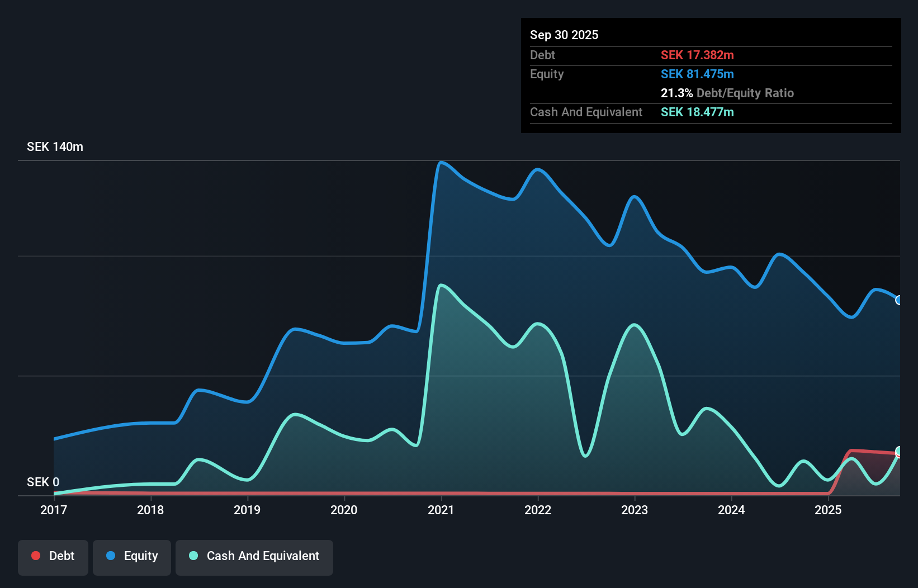Screen dimensions: 918x588
Task: Toggle the Cash And Equivalent series visibility
Action: [x=254, y=557]
